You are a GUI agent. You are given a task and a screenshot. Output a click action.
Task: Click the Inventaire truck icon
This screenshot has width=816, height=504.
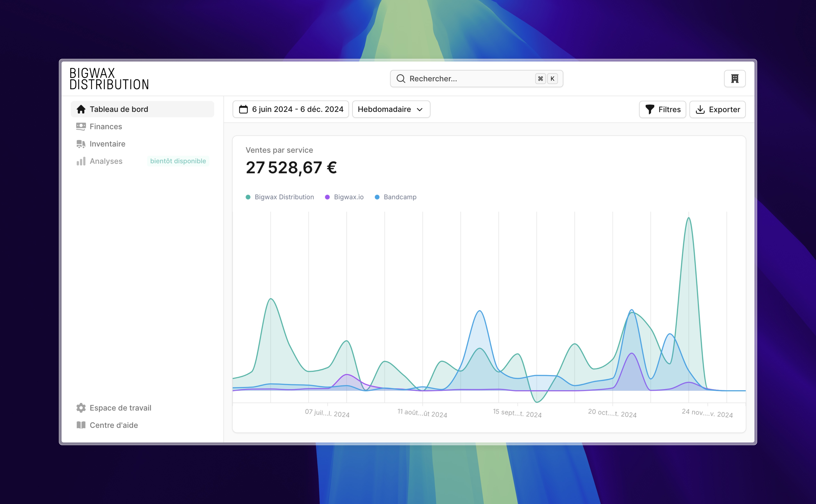[81, 144]
